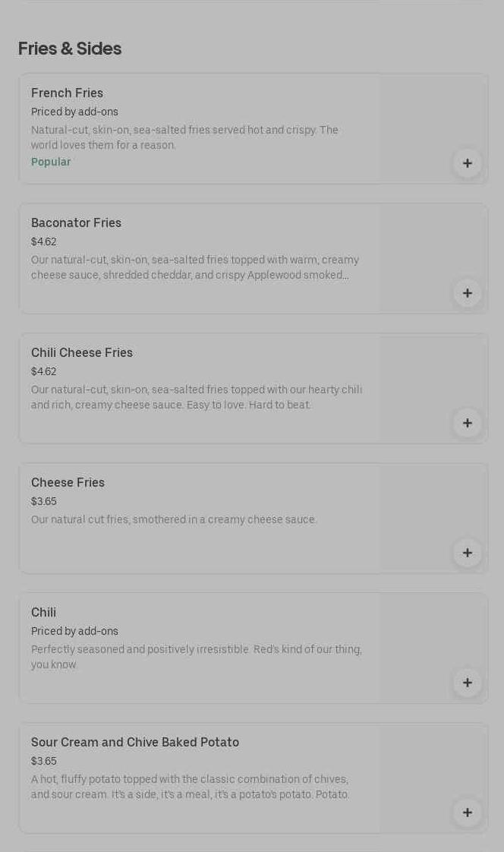The image size is (504, 852).
Task: Click the Fries & Sides section heading
Action: click(x=70, y=49)
